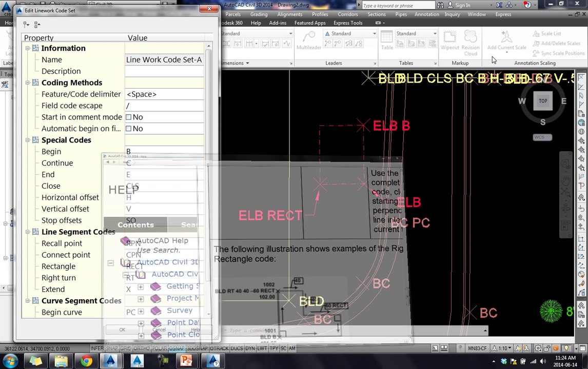The height and width of the screenshot is (369, 588).
Task: Toggle TPY in the status bar
Action: [x=274, y=348]
